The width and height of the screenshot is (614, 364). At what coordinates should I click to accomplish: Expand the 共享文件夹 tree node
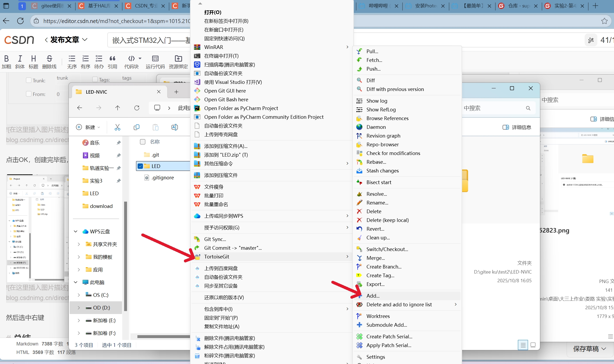pyautogui.click(x=79, y=244)
